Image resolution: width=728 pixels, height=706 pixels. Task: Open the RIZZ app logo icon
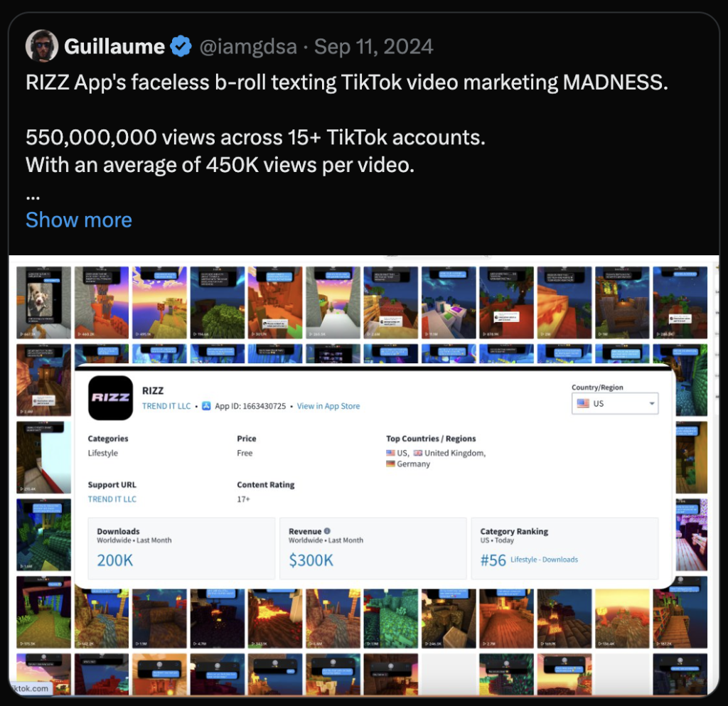coord(110,398)
